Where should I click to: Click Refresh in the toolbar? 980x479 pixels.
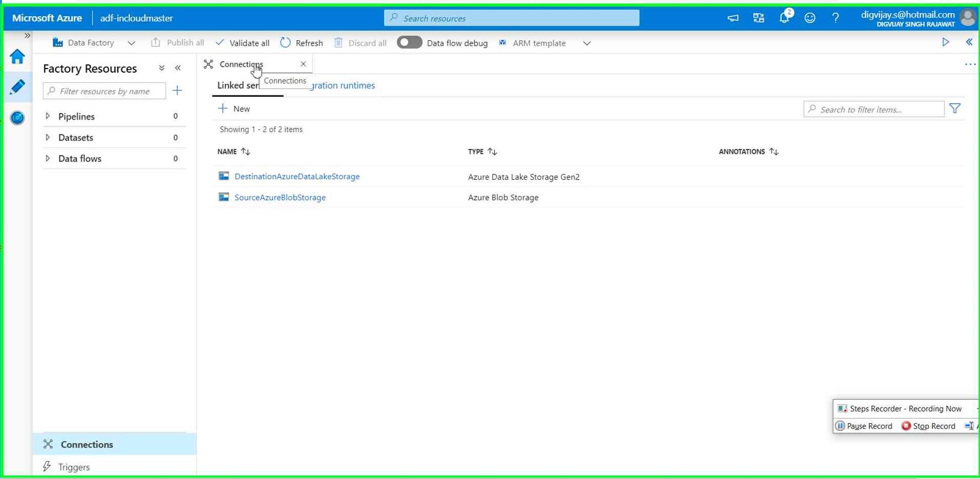[x=302, y=43]
